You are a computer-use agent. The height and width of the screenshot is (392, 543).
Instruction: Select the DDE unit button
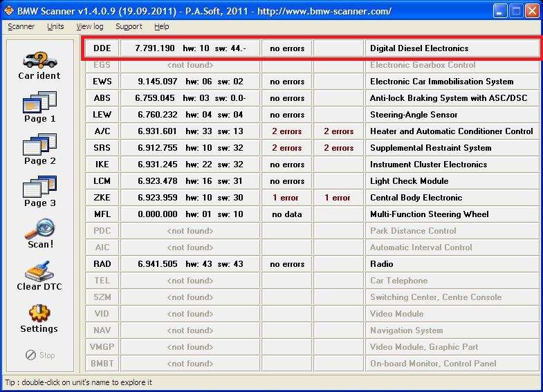(x=102, y=48)
